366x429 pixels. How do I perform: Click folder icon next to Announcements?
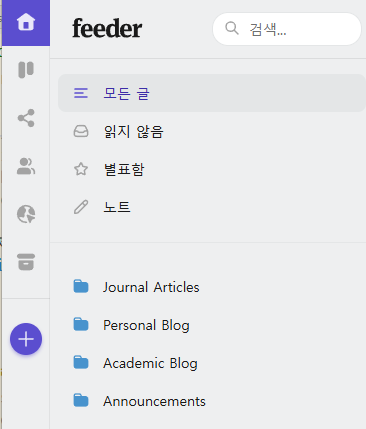click(81, 401)
